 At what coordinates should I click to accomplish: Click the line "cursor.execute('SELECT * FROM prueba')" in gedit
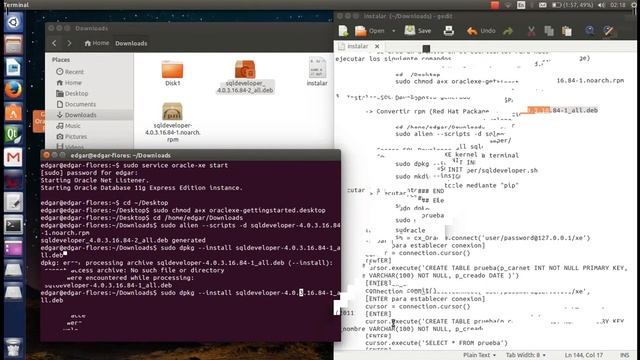coord(436,343)
